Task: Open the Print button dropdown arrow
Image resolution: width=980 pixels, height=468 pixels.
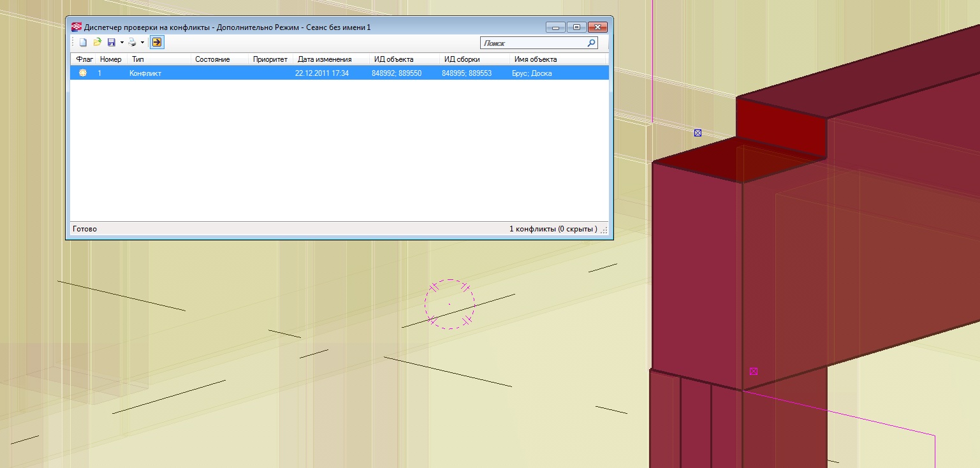Action: 142,43
